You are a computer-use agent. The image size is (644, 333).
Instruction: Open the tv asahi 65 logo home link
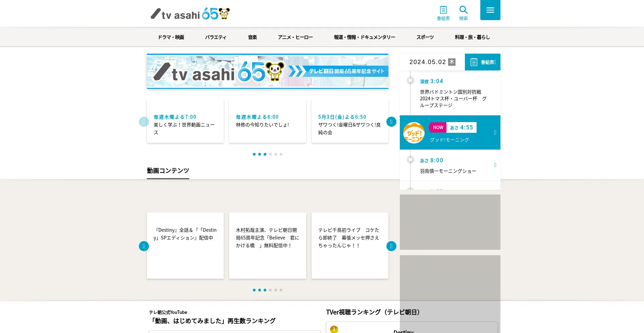pyautogui.click(x=190, y=14)
